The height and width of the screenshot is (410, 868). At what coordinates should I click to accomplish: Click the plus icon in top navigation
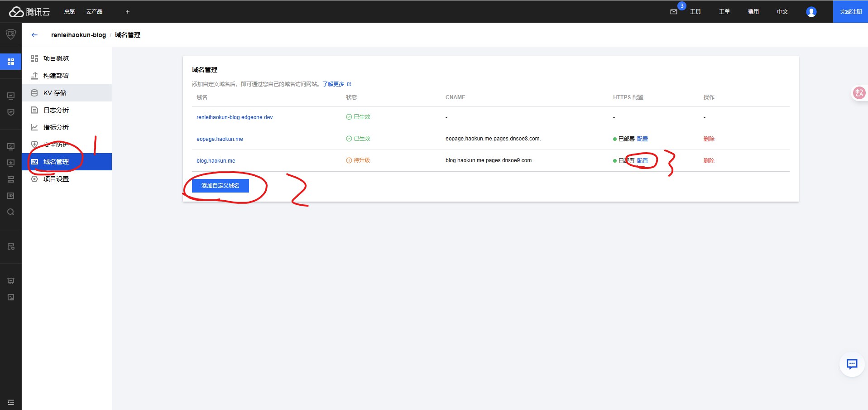pyautogui.click(x=128, y=12)
